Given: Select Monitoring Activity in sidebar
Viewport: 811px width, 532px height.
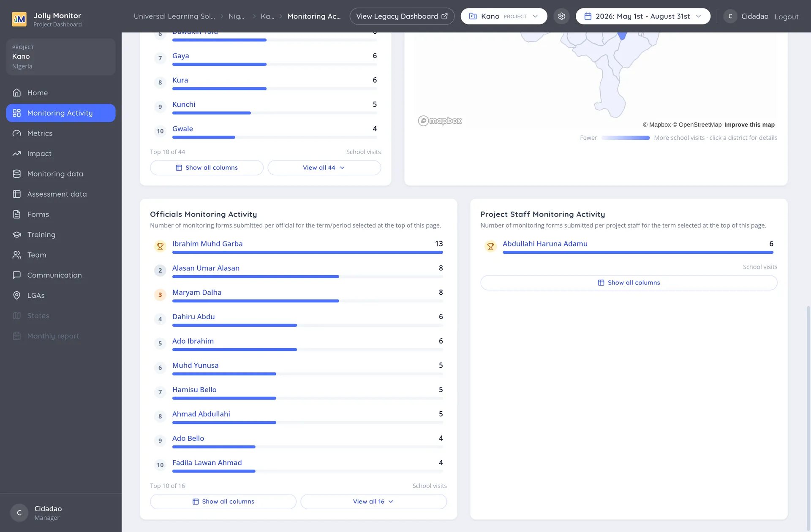Looking at the screenshot, I should [x=61, y=113].
